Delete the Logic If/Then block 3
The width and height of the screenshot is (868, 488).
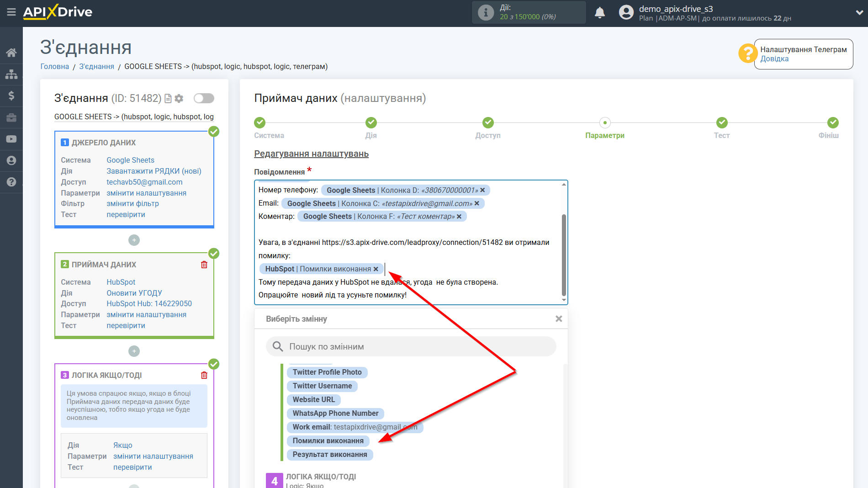pyautogui.click(x=204, y=375)
